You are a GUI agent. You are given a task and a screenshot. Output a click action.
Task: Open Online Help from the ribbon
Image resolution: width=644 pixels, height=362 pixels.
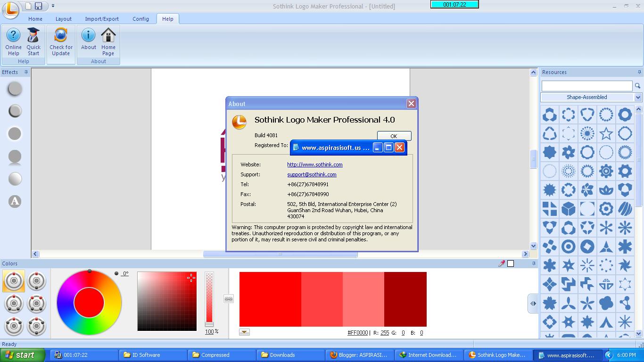pos(13,42)
